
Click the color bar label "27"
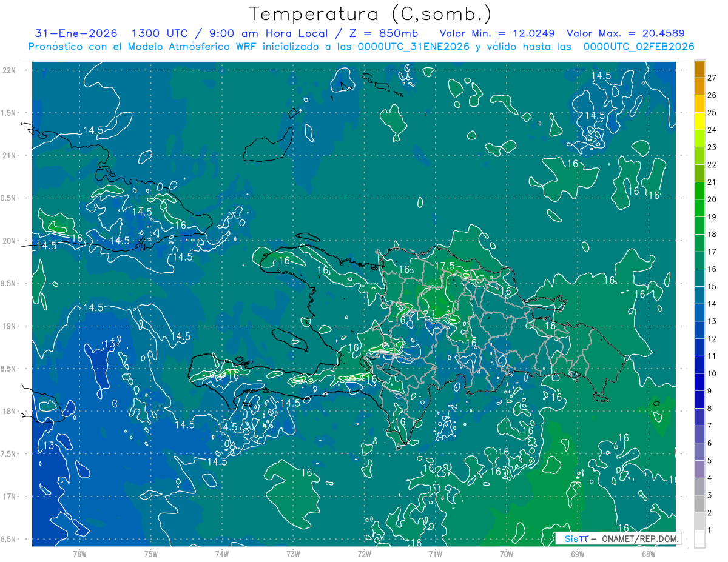point(712,78)
